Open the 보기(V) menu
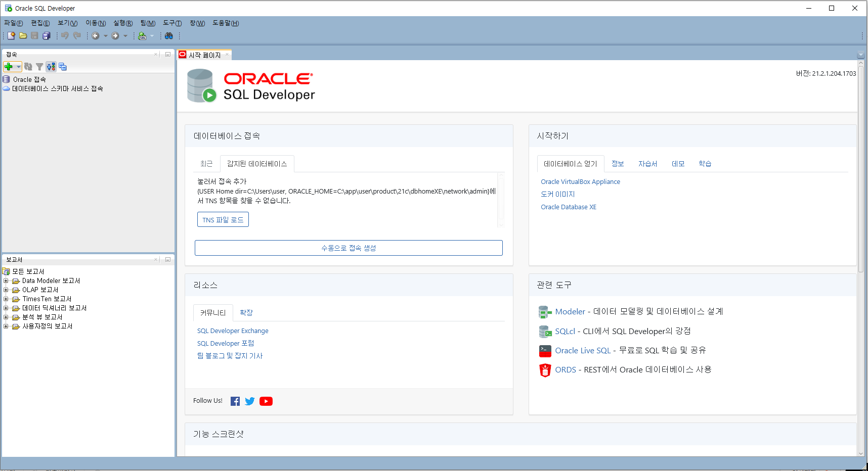 pos(67,23)
